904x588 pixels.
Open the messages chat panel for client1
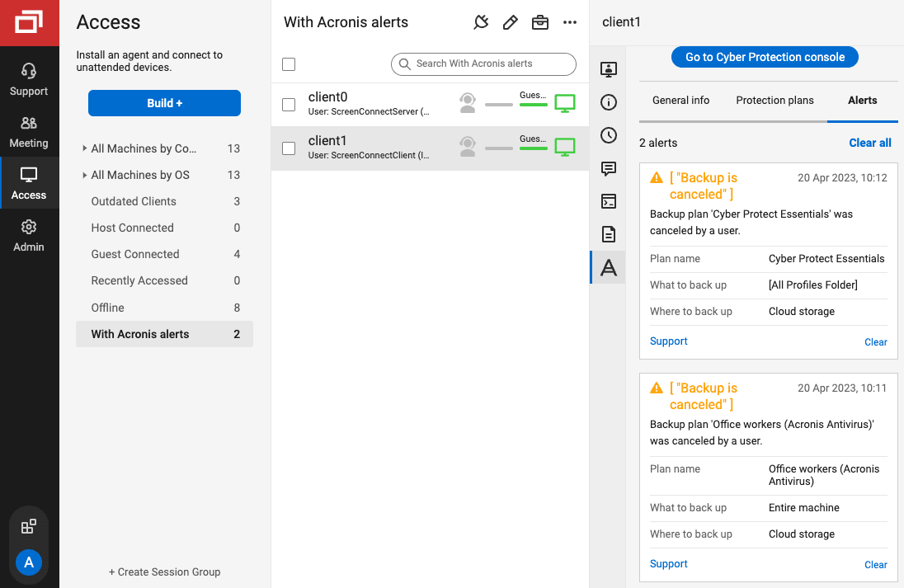pyautogui.click(x=608, y=167)
